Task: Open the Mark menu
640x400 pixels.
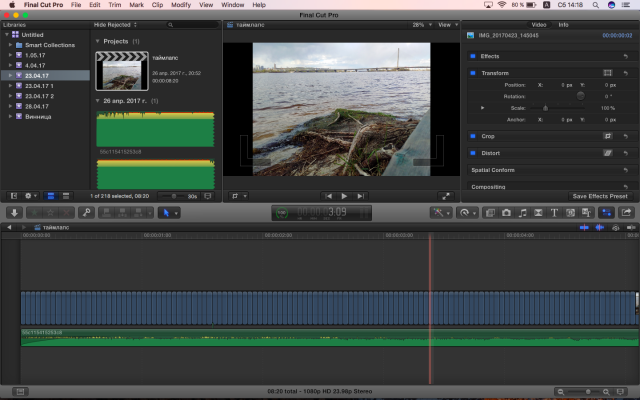Action: [x=136, y=5]
